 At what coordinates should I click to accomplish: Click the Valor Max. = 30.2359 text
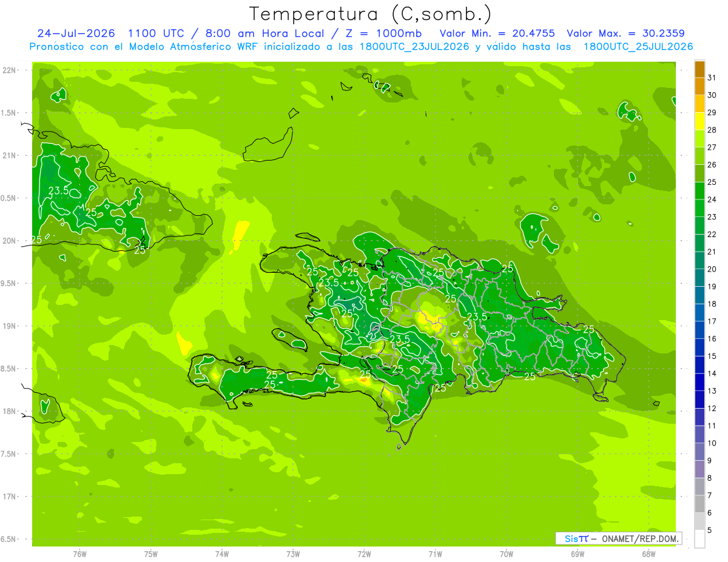pyautogui.click(x=625, y=33)
